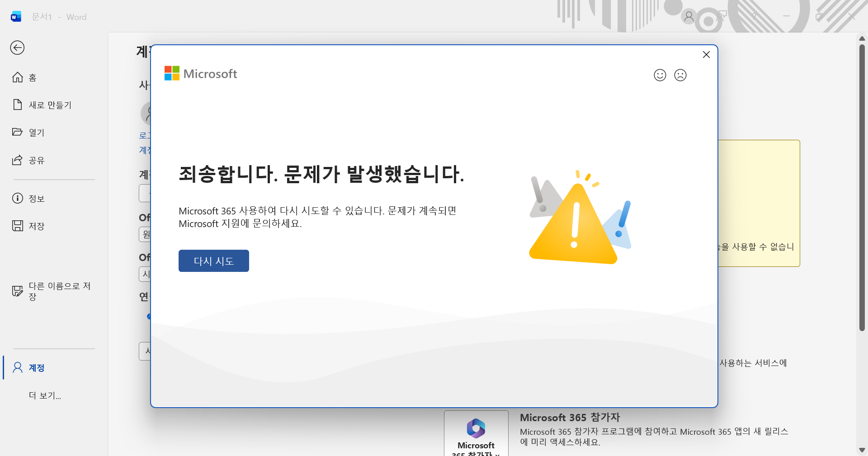Click the Word app icon in title bar
This screenshot has height=456, width=868.
(x=16, y=17)
